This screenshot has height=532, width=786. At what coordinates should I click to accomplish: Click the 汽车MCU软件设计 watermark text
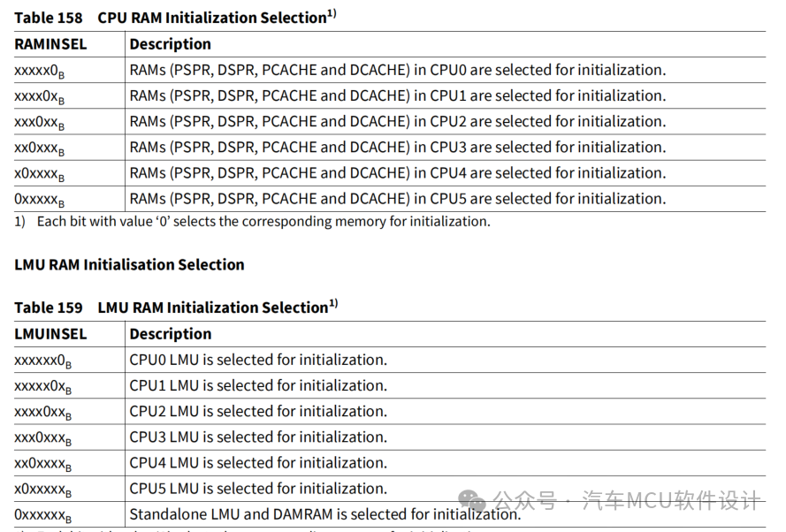(671, 500)
